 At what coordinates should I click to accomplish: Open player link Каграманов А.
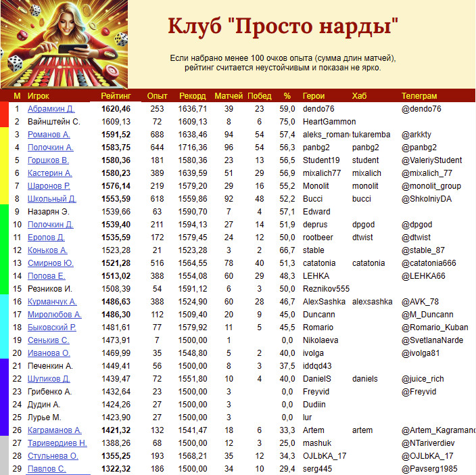(55, 430)
